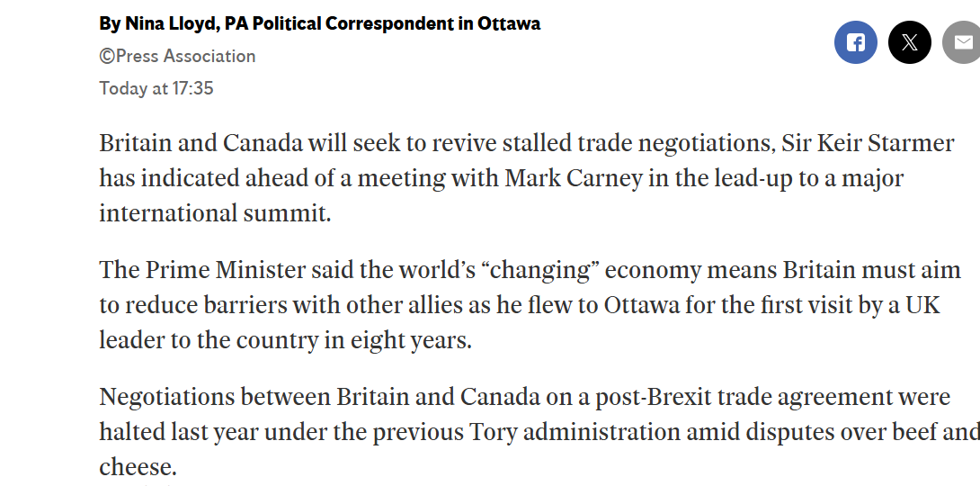Screen dimensions: 980x486
Task: Click the name "Sir Keir Starmer"
Action: (x=868, y=143)
